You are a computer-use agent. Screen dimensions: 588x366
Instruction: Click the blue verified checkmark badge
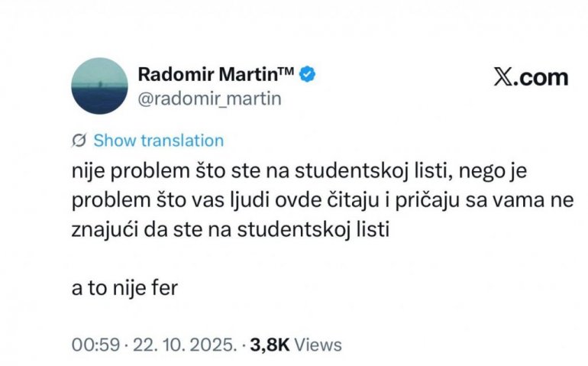(309, 75)
